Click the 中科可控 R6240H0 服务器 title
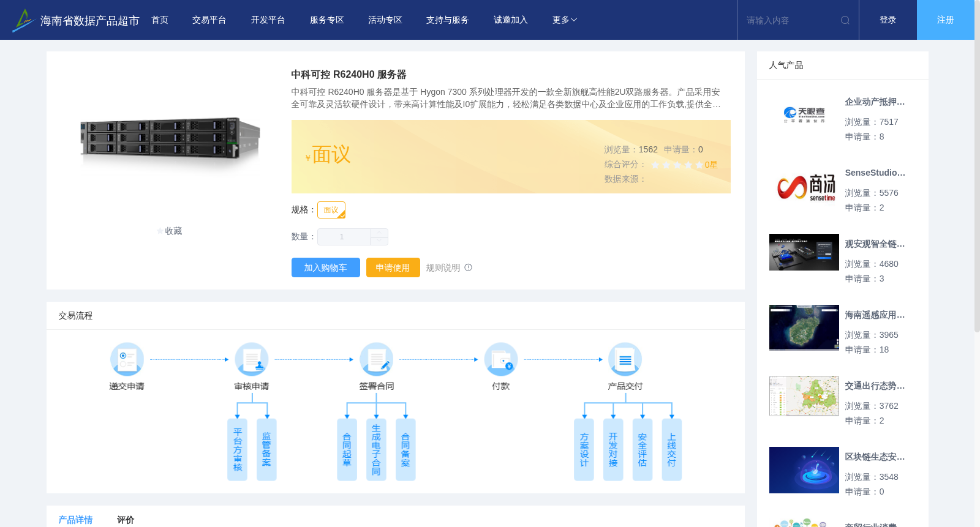This screenshot has width=980, height=527. tap(349, 75)
